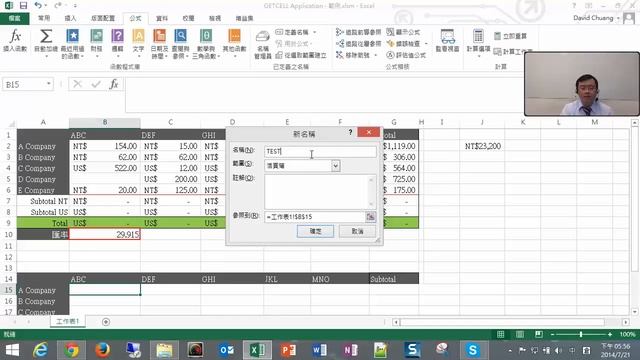Image resolution: width=640 pixels, height=360 pixels.
Task: Click Trace Precedents
Action: point(358,32)
